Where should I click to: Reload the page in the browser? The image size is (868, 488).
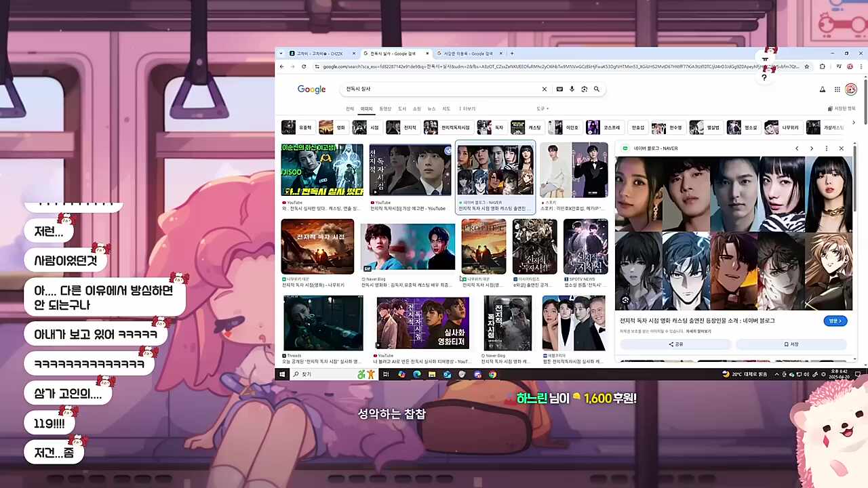click(304, 66)
